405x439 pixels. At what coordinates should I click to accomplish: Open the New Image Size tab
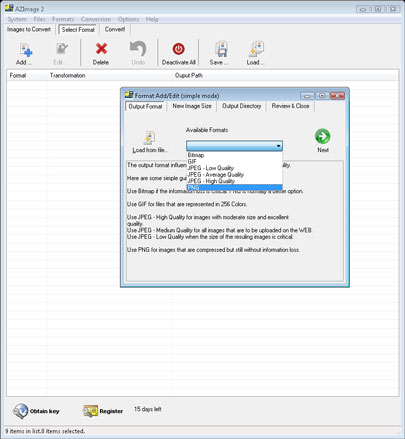[x=192, y=106]
